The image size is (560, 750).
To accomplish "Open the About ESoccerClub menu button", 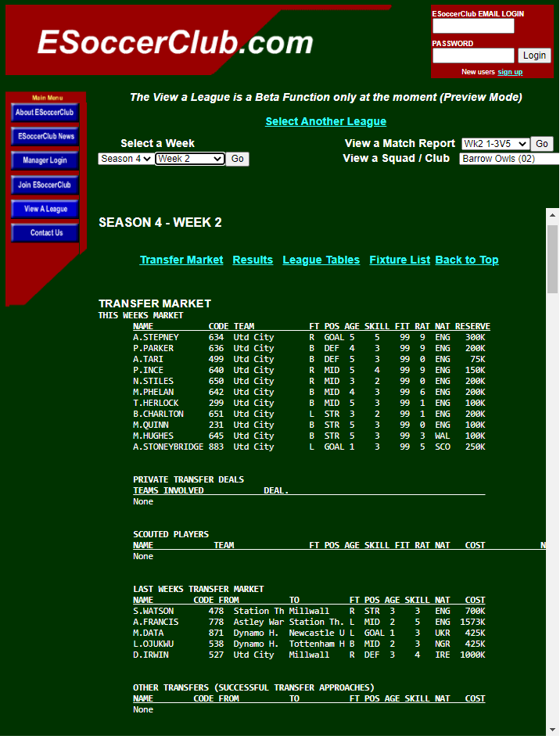I will tap(45, 113).
